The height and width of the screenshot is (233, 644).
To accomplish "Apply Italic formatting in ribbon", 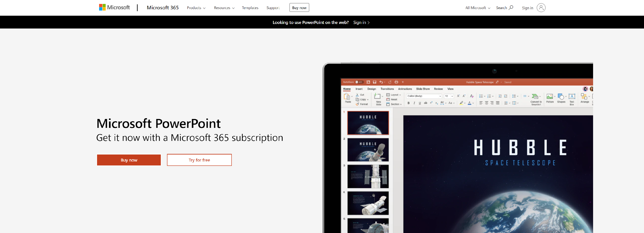I will pos(414,103).
